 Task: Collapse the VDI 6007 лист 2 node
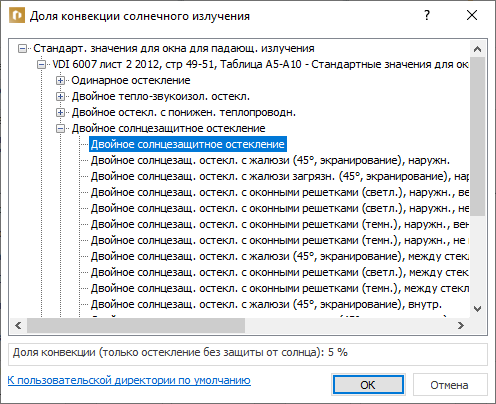pos(41,65)
